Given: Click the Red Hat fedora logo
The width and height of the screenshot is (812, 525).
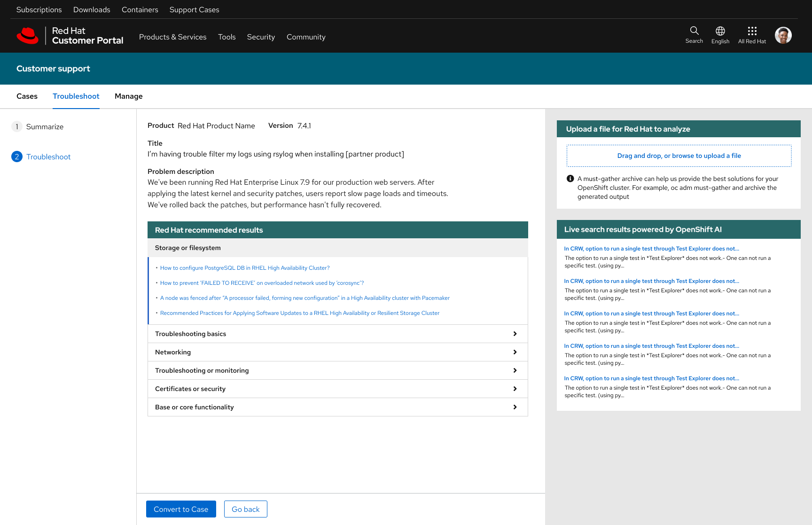Looking at the screenshot, I should [x=28, y=36].
